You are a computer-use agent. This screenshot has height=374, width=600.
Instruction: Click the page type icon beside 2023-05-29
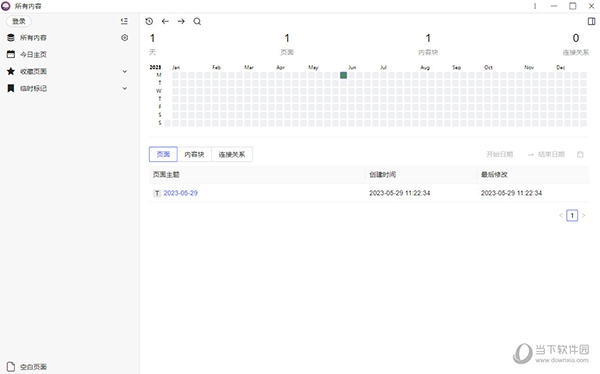(x=157, y=193)
